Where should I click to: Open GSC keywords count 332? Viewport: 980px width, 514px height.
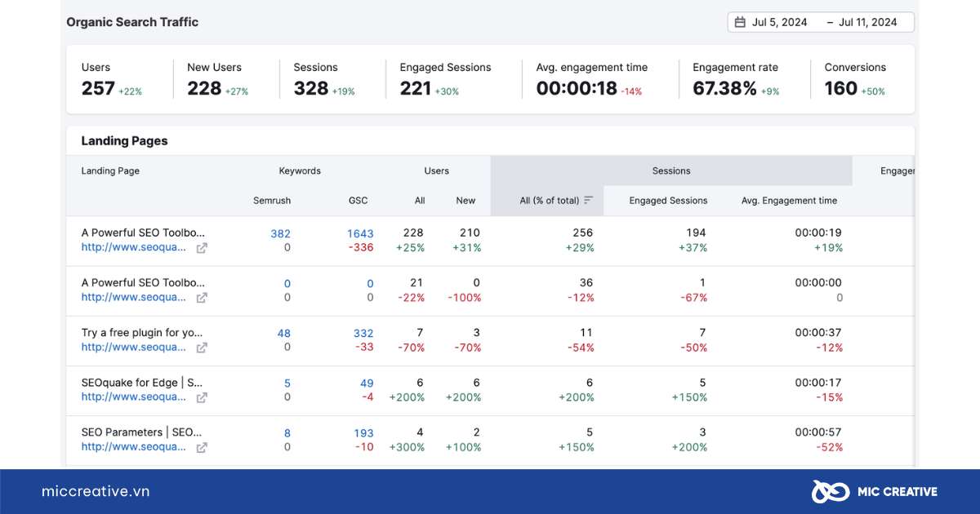tap(363, 333)
